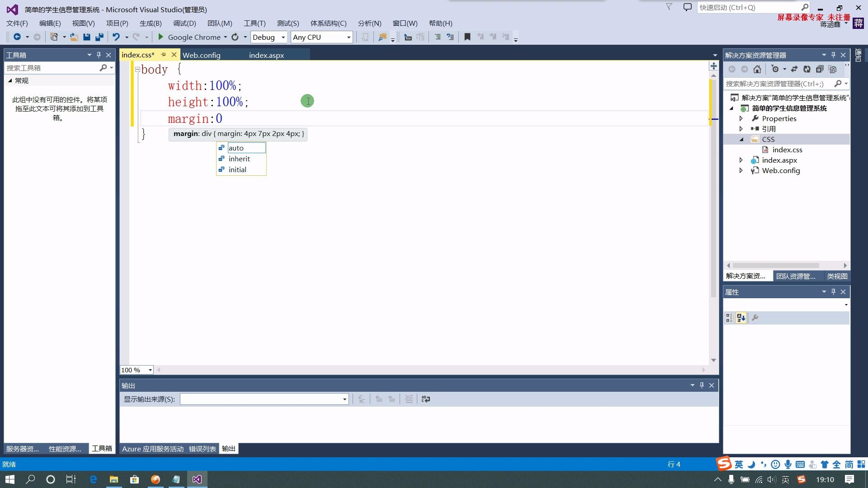This screenshot has width=868, height=488.
Task: Toggle auto-hide pin on Toolbox panel
Action: click(99, 55)
